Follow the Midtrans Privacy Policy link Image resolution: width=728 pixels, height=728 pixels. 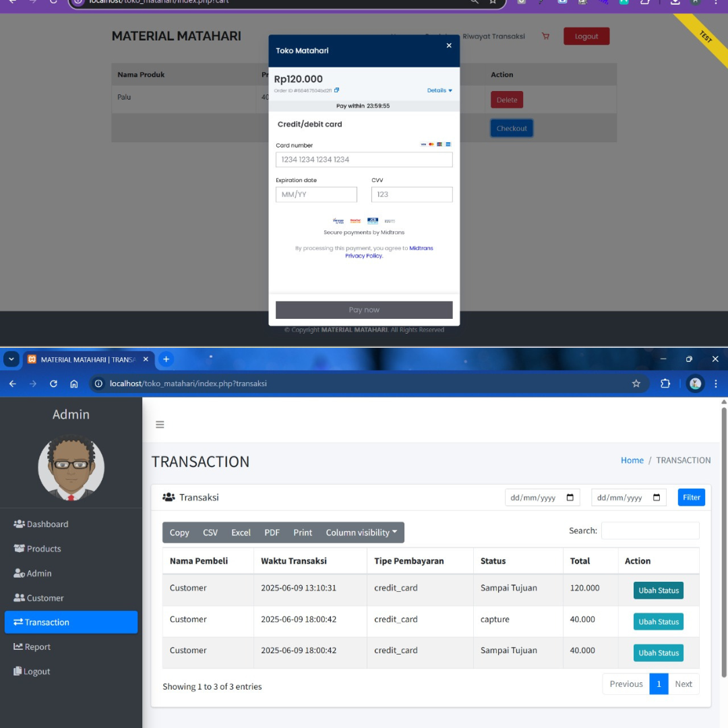click(364, 256)
